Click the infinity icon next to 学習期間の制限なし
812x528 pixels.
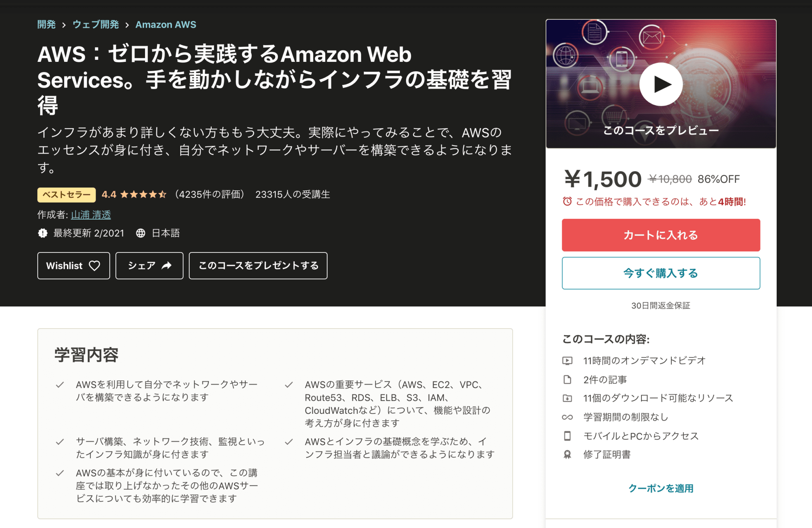568,417
